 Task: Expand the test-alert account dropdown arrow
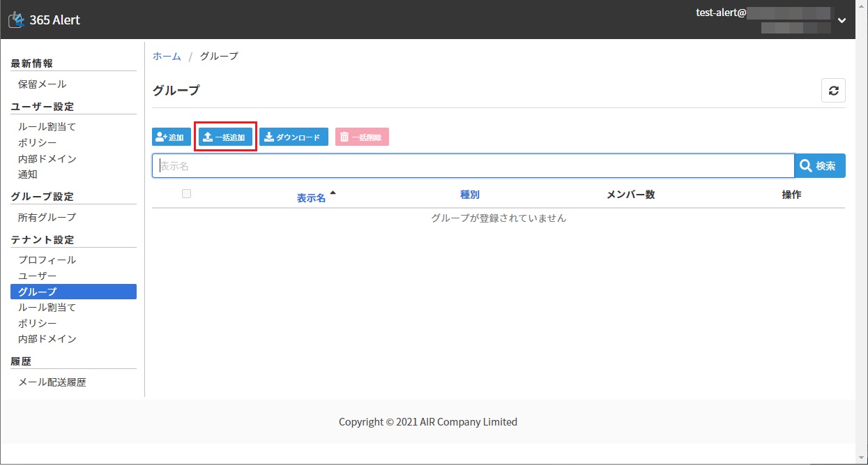pos(842,21)
